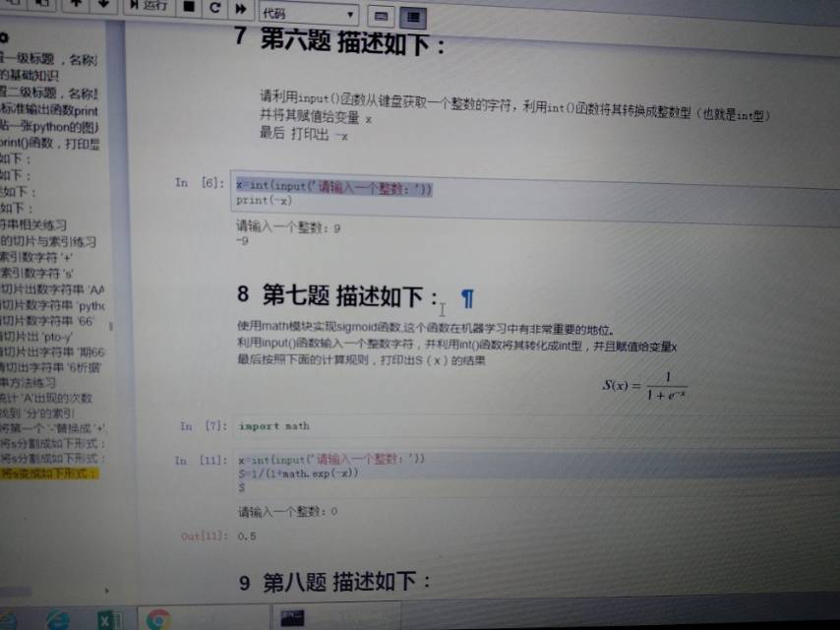Click inside the In [11] code cell
The height and width of the screenshot is (630, 840).
536,473
